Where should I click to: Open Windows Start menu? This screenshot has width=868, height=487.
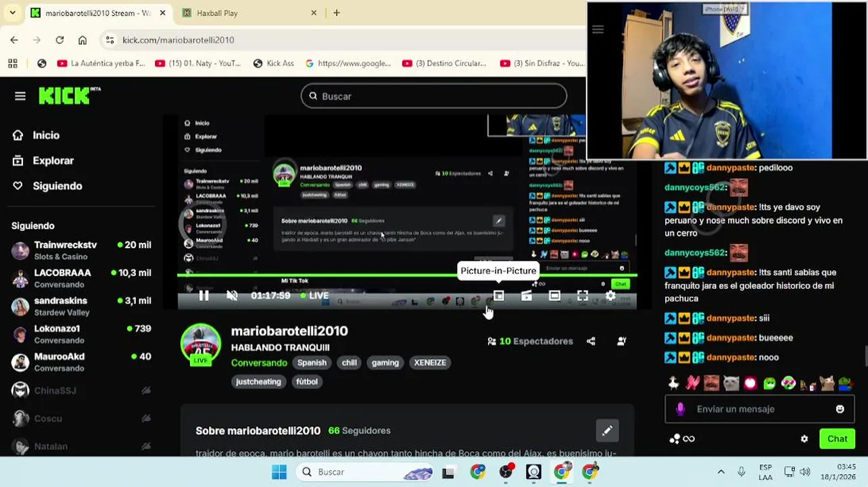click(x=279, y=472)
